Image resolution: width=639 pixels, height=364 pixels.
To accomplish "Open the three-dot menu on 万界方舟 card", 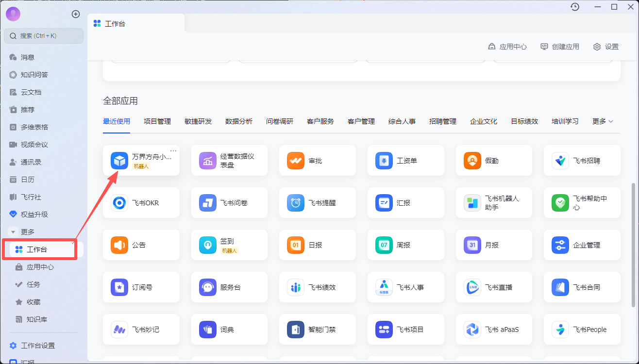I will [x=173, y=150].
